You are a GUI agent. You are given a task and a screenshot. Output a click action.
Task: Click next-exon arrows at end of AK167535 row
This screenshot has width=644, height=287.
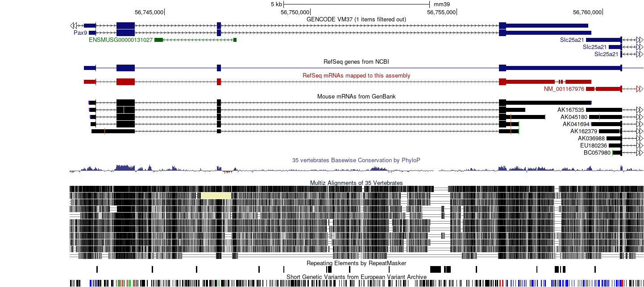(x=640, y=110)
